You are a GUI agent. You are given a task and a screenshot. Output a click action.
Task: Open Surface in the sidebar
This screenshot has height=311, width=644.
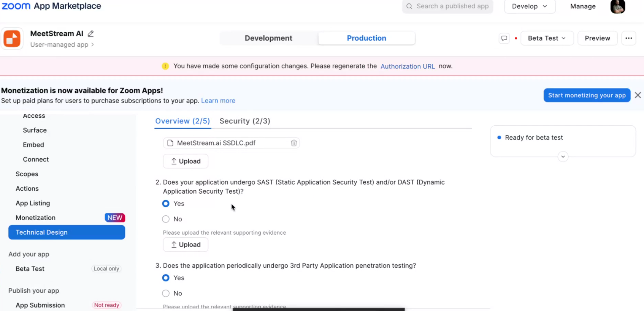tap(35, 130)
